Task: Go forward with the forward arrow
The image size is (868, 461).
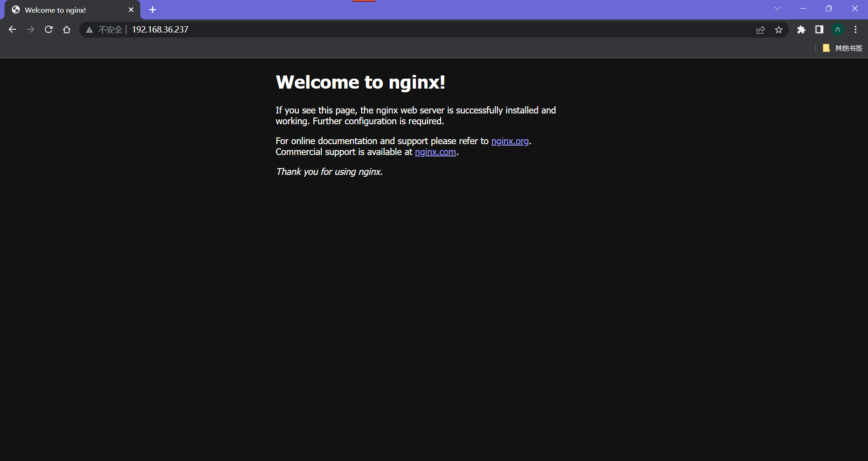Action: pos(30,29)
